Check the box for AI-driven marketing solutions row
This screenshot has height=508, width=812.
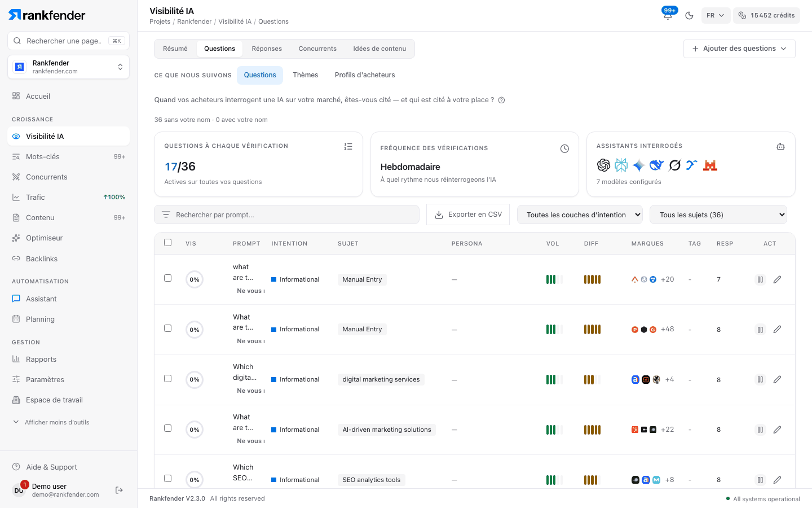pos(167,428)
